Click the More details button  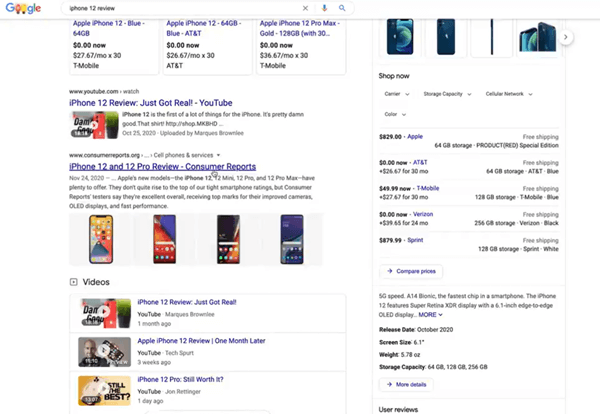406,384
